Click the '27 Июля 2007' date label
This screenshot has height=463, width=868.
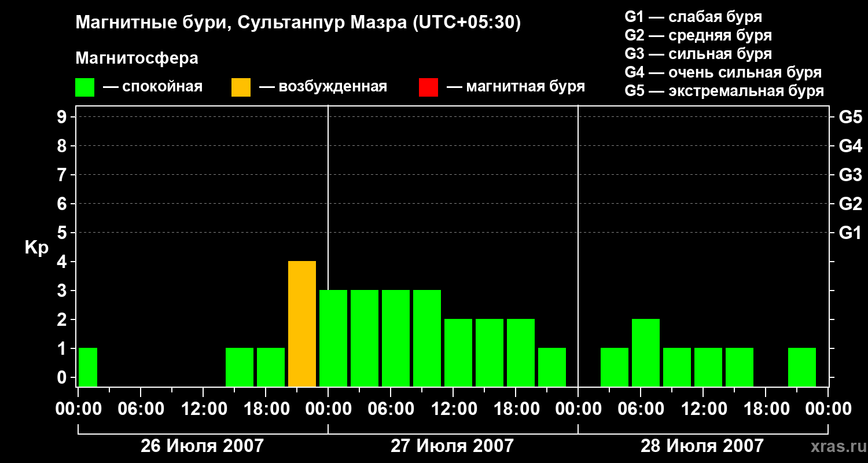click(453, 446)
